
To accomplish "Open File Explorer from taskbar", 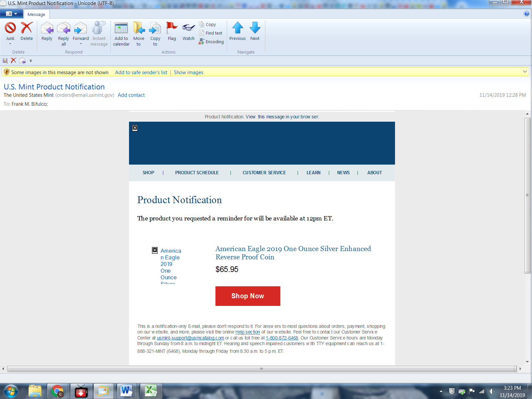I will click(x=35, y=391).
